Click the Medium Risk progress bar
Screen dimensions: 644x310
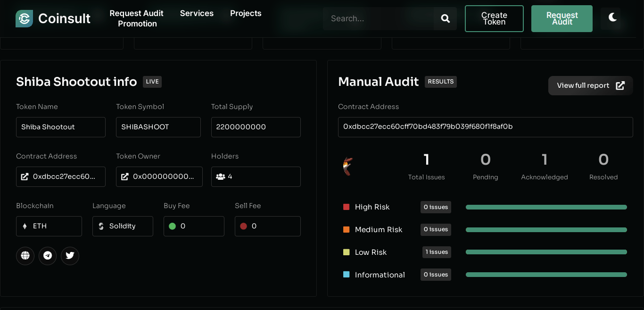pos(546,230)
